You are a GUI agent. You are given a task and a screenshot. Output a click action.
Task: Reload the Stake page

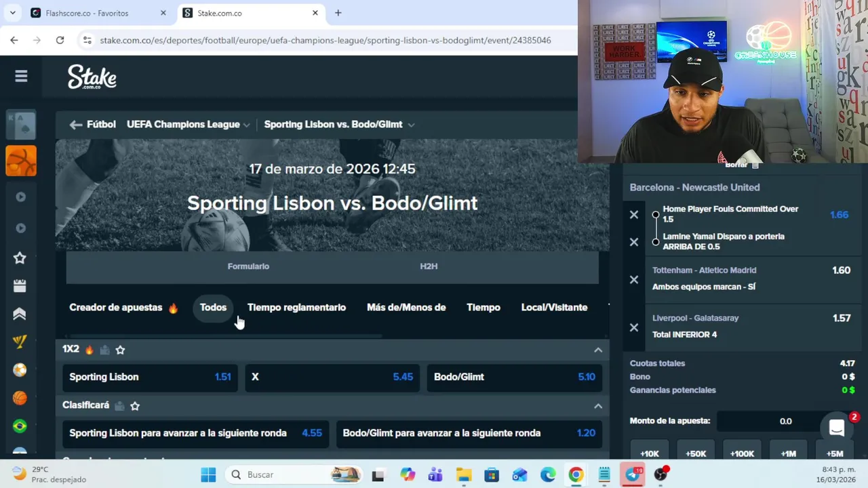pyautogui.click(x=60, y=40)
